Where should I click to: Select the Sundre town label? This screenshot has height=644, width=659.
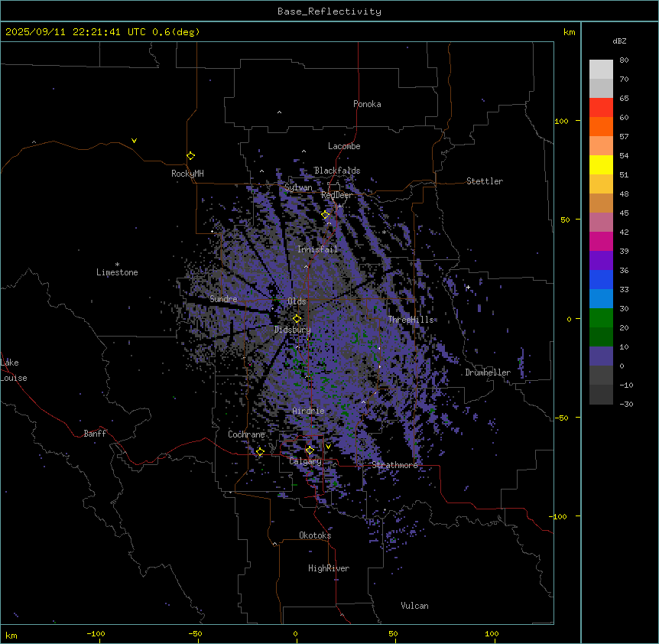223,299
